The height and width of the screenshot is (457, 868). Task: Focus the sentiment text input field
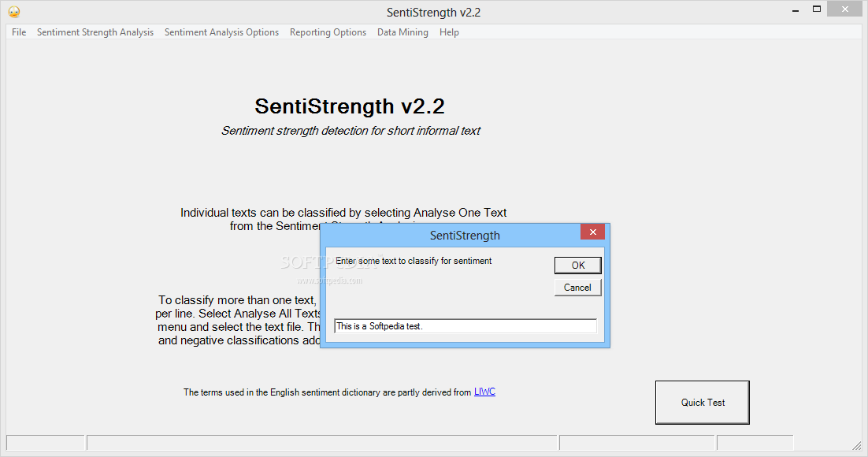[466, 326]
